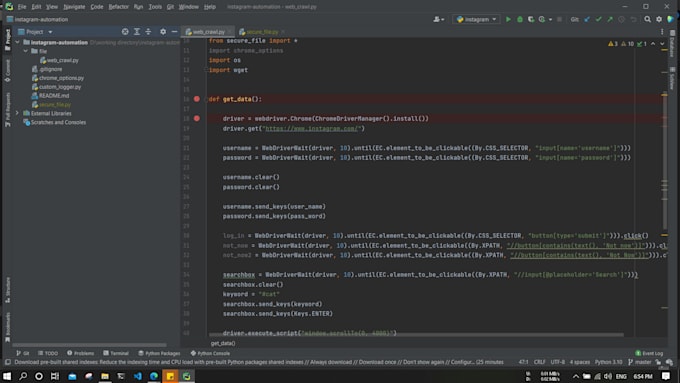This screenshot has width=680, height=383.
Task: Open custom_logger.py in project tree
Action: pyautogui.click(x=60, y=87)
